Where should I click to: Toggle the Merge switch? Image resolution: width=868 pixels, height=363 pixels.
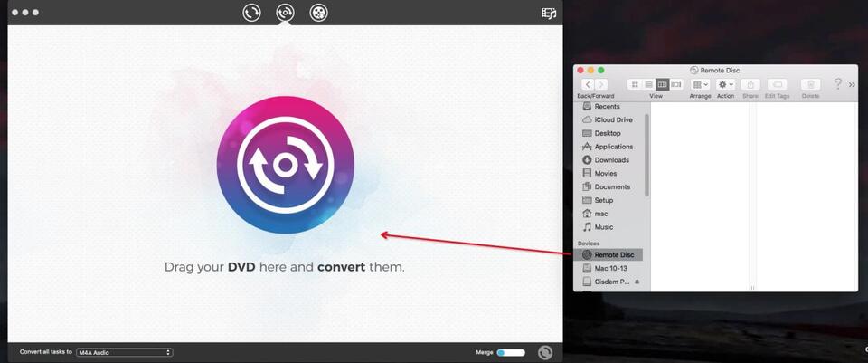511,352
